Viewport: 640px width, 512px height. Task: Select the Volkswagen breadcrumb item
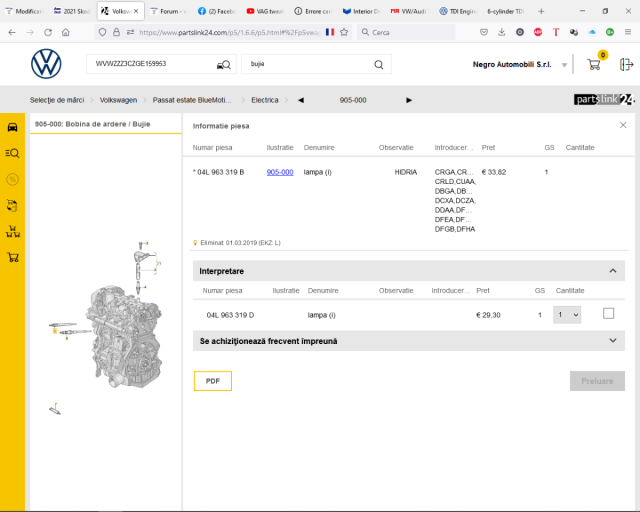(118, 100)
